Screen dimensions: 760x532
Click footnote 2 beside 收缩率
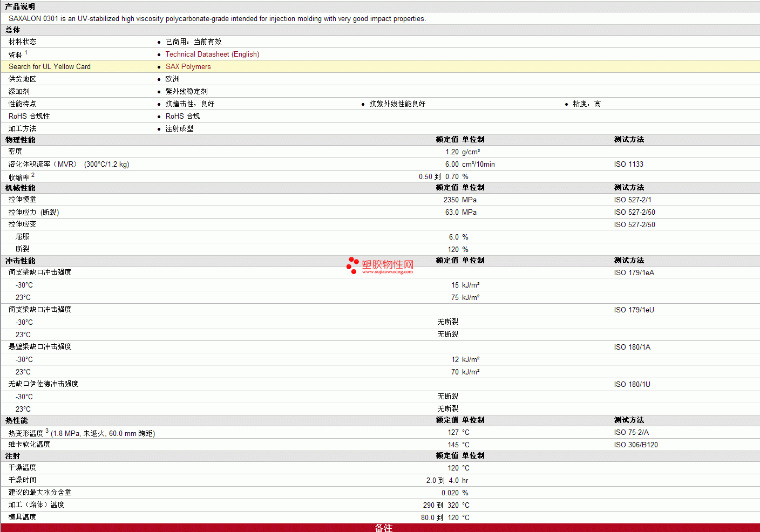coord(33,175)
